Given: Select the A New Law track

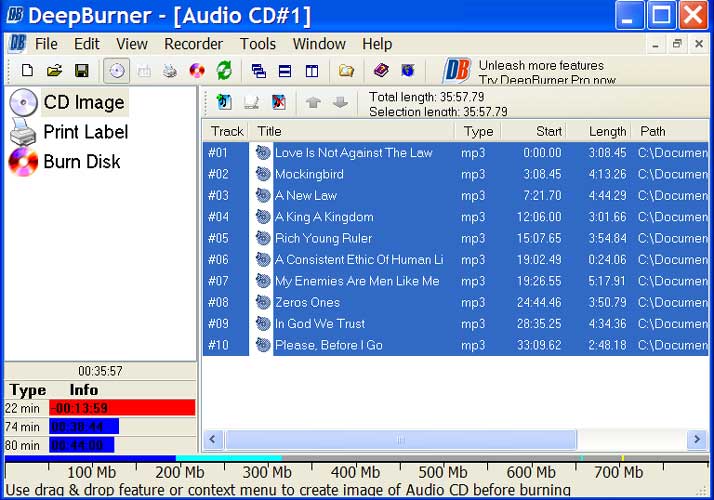Looking at the screenshot, I should click(x=455, y=195).
